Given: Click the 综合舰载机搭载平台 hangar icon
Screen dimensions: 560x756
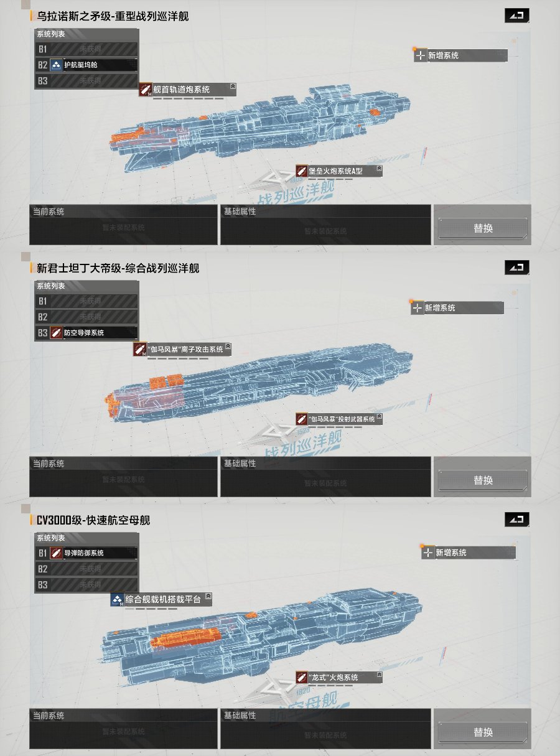Looking at the screenshot, I should (117, 600).
